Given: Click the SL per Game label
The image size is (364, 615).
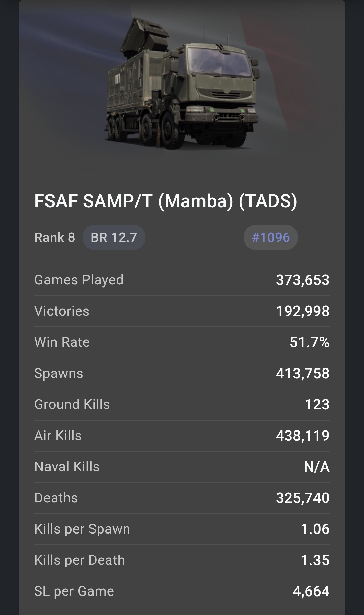Looking at the screenshot, I should click(74, 591).
